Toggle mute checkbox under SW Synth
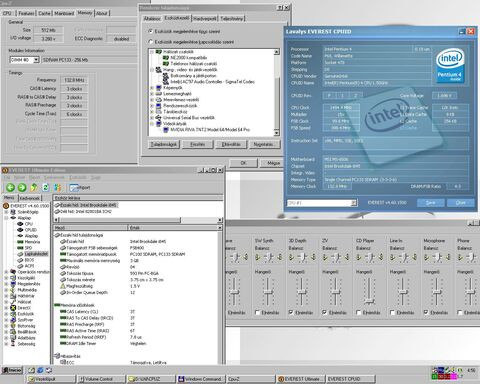Viewport: 480px width, 384px height. pos(257,313)
